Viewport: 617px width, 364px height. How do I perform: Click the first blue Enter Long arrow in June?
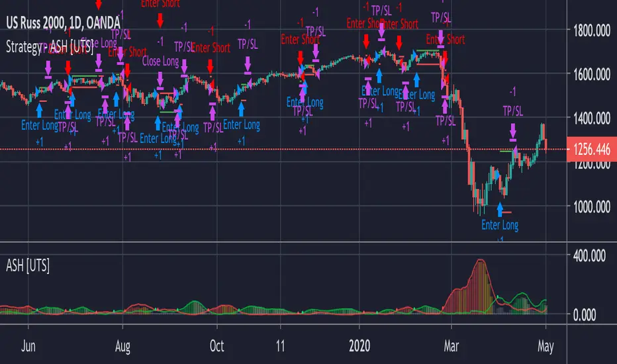point(39,110)
